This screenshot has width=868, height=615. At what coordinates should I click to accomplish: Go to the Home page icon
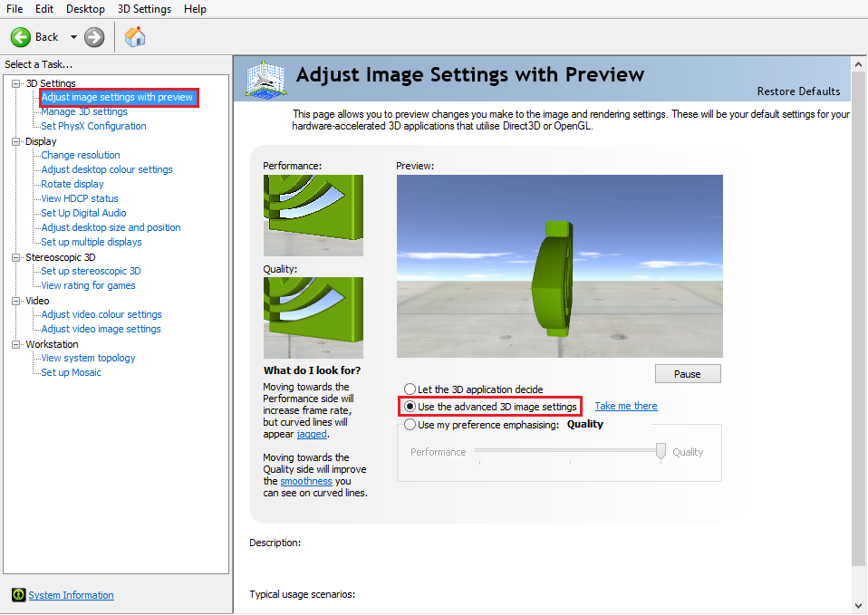click(x=134, y=37)
